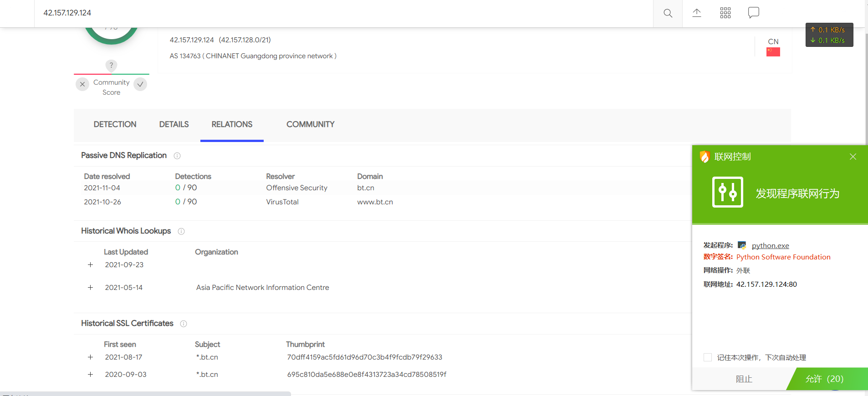Click the 42.157.129.124 search input field
The width and height of the screenshot is (868, 396).
click(344, 13)
